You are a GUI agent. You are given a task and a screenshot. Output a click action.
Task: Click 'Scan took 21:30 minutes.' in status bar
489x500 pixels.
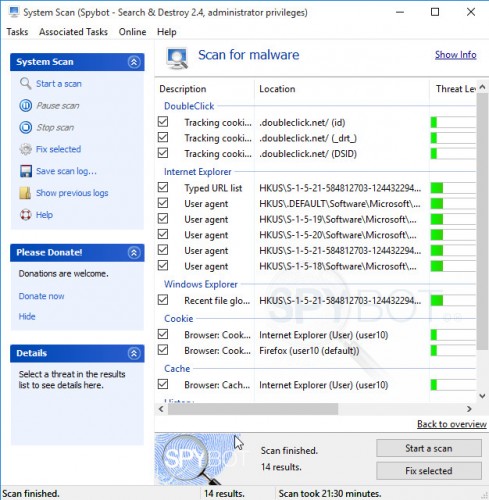coord(330,493)
